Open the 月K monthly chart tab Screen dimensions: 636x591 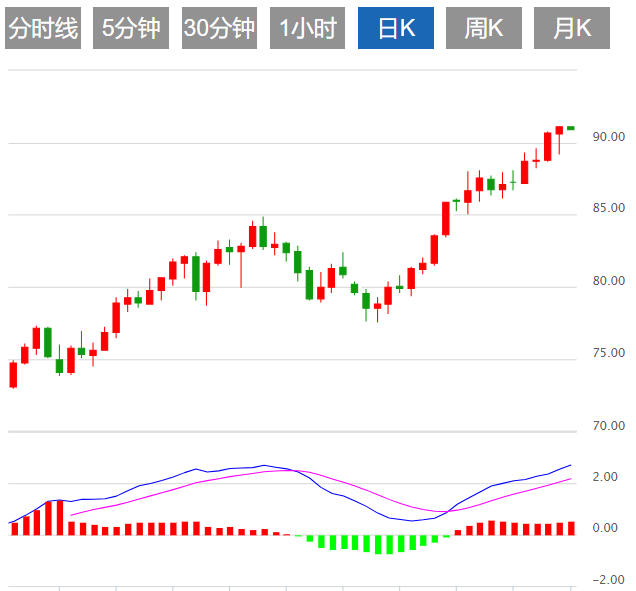point(572,29)
